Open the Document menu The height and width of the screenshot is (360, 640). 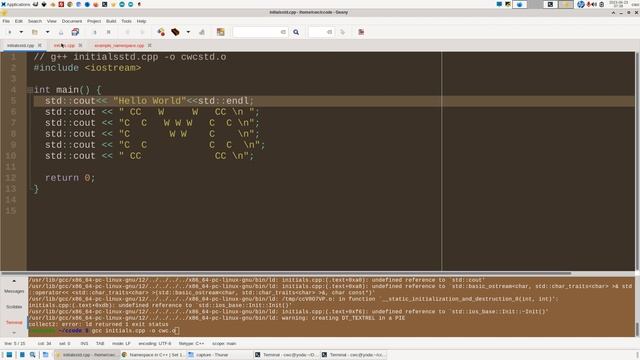click(x=72, y=21)
